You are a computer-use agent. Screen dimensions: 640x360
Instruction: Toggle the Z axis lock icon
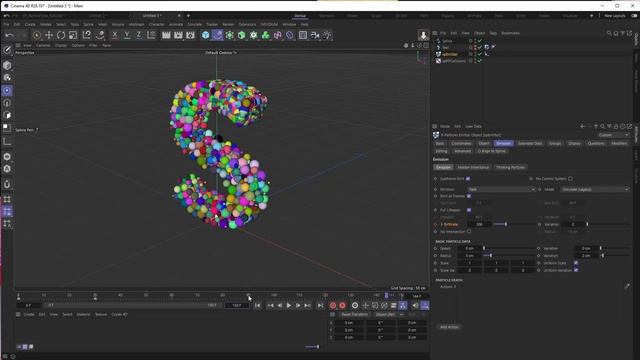tap(139, 35)
